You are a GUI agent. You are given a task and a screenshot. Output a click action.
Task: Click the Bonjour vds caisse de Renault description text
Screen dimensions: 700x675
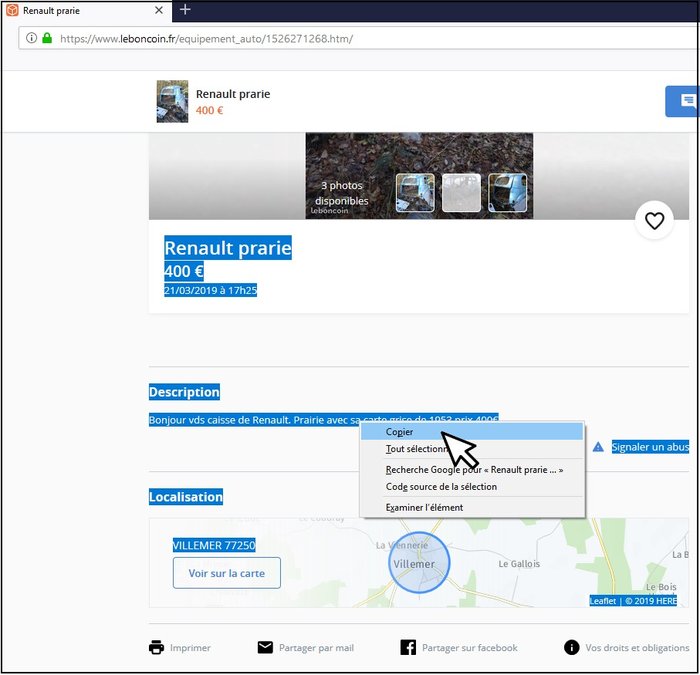pos(323,420)
